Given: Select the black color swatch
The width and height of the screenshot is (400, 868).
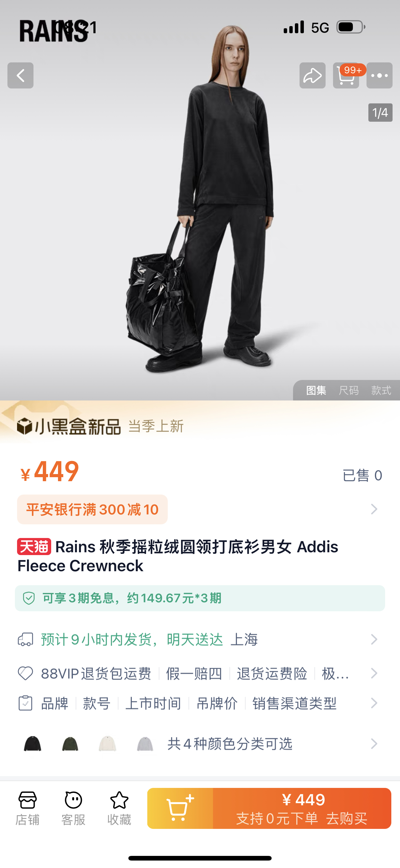Looking at the screenshot, I should [33, 743].
